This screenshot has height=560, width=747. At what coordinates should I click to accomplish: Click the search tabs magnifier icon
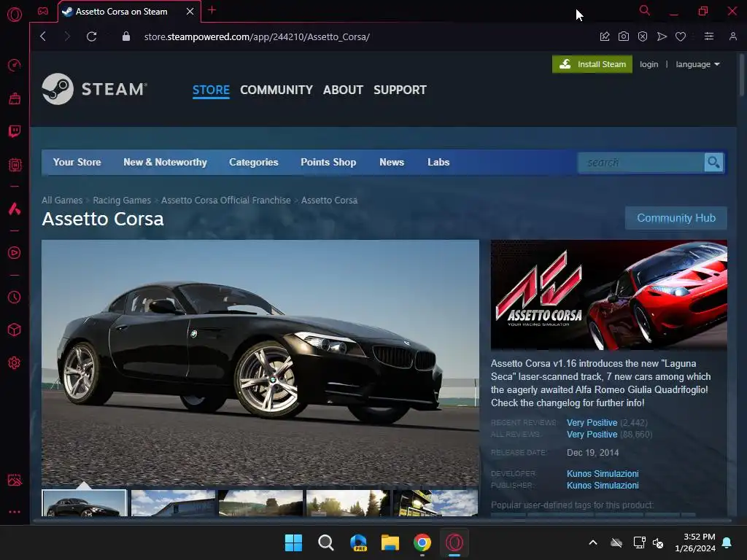(x=645, y=10)
